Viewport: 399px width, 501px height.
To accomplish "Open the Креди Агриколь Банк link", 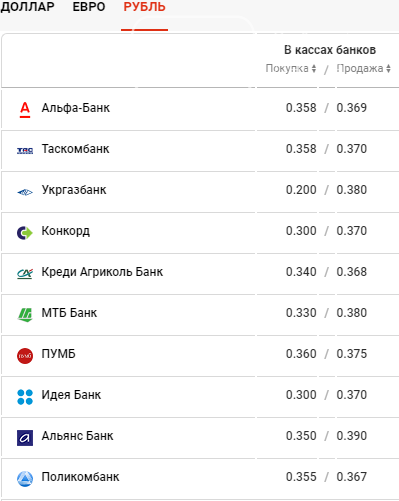I will [102, 272].
